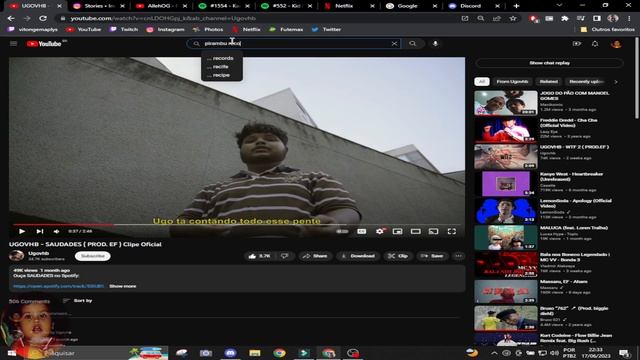640x360 pixels.
Task: Select the 'recife' search suggestion
Action: [x=222, y=67]
